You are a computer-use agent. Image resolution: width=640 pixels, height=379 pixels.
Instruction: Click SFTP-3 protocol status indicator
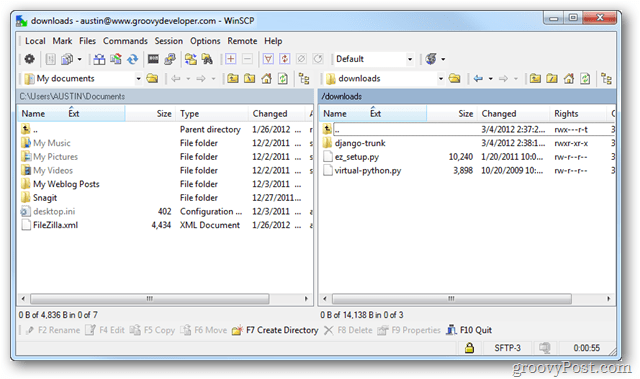point(507,348)
